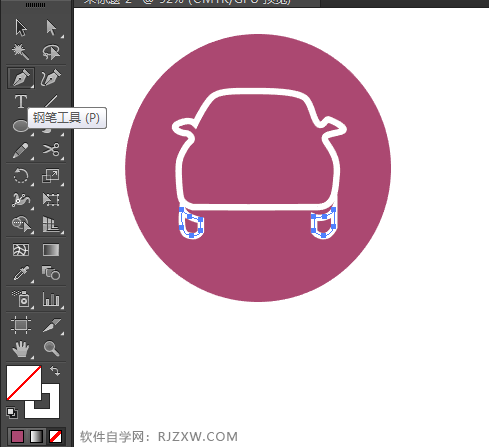Select the Pencil tool
Image resolution: width=489 pixels, height=447 pixels.
21,151
